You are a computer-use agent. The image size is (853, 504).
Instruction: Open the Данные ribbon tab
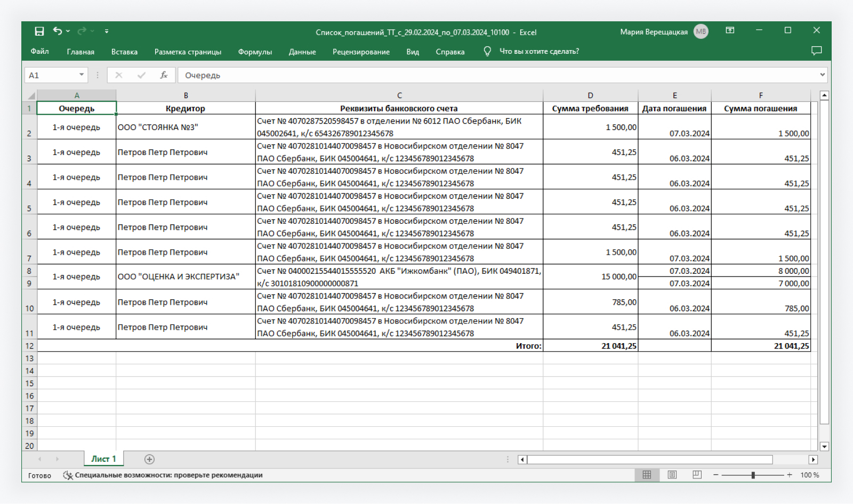(302, 52)
